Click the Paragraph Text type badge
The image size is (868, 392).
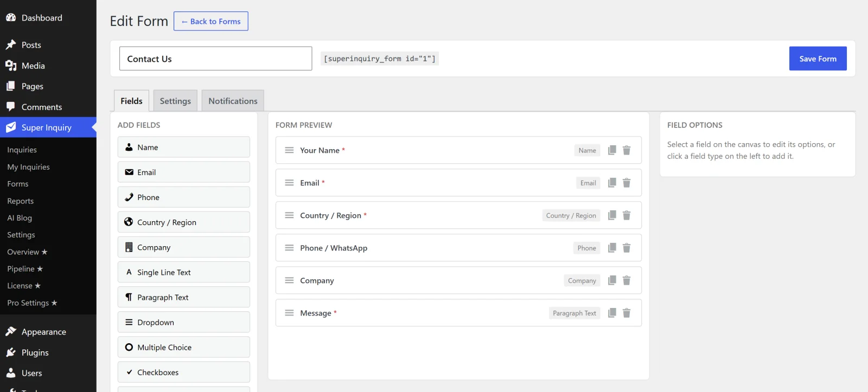pos(575,313)
